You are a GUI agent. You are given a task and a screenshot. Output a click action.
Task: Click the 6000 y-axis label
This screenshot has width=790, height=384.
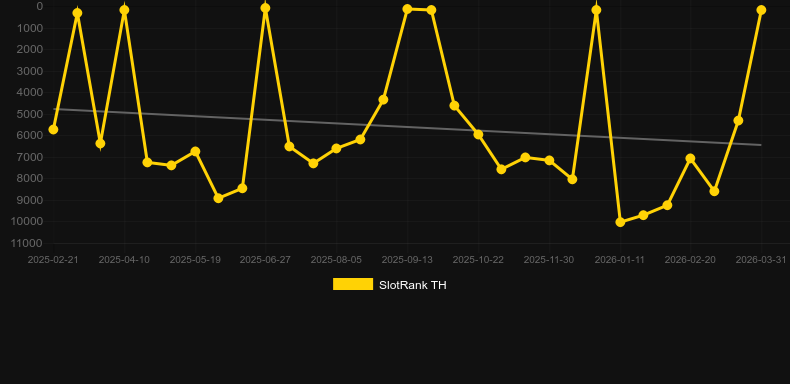tap(30, 136)
